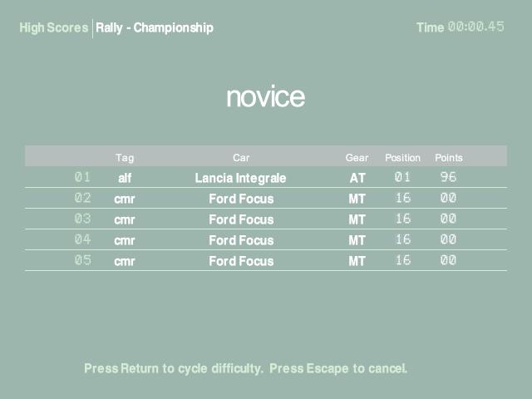Screen dimensions: 532x399
Task: Click the Tag column header
Action: point(125,157)
